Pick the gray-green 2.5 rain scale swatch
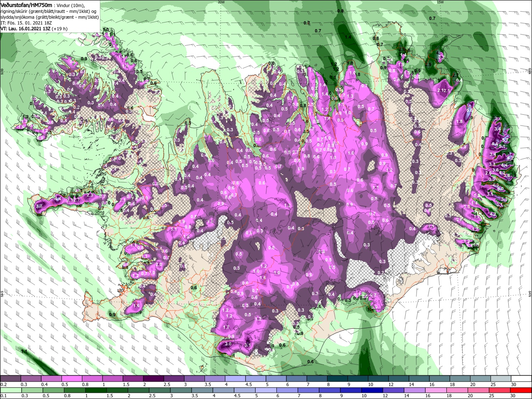This screenshot has width=532, height=399. click(160, 390)
